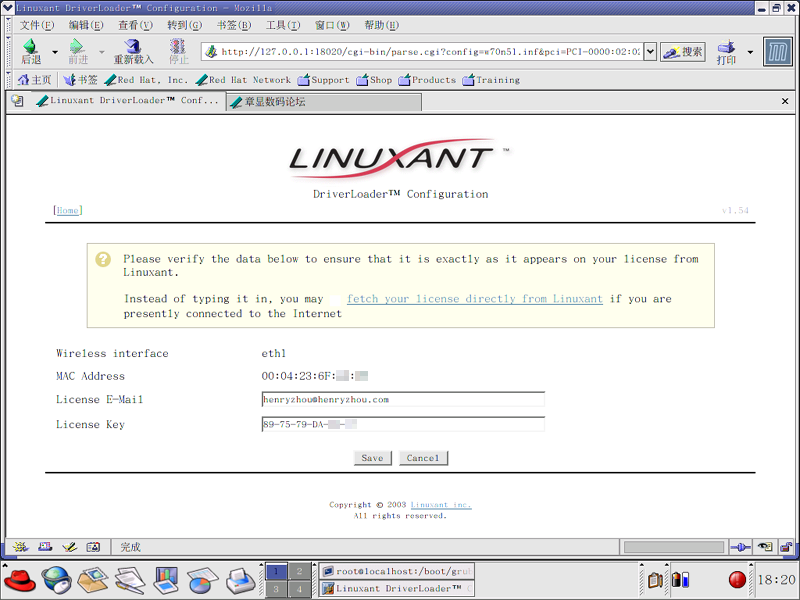Reload the page with 重新载入

pos(133,52)
